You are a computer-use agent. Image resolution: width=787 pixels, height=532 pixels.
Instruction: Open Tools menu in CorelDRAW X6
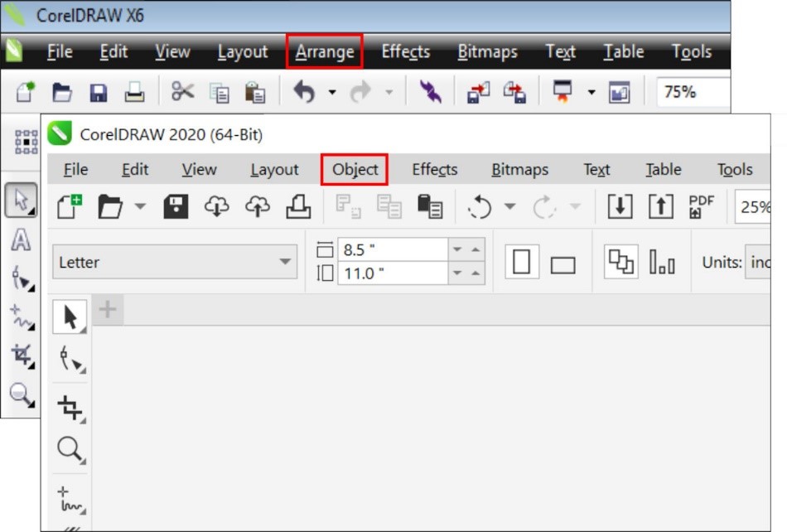pos(692,51)
